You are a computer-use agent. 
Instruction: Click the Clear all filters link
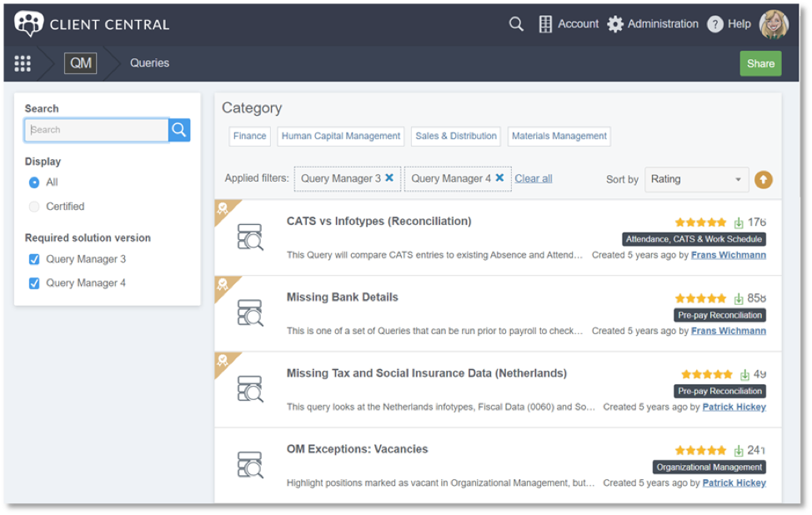533,178
